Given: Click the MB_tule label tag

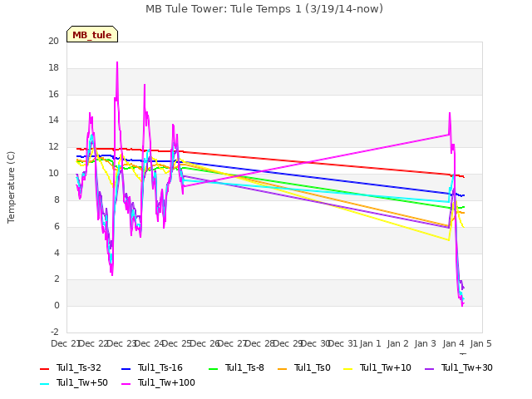Looking at the screenshot, I should 92,34.
